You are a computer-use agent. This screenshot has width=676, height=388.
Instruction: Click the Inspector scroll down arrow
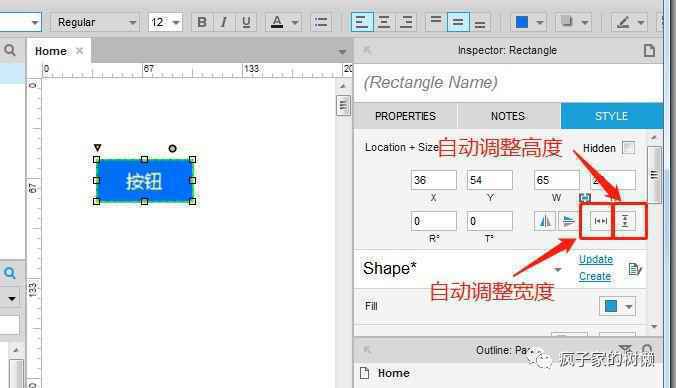654,326
